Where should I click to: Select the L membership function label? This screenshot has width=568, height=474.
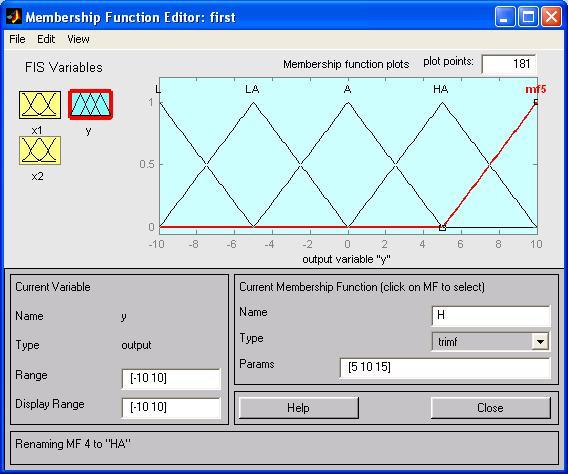[158, 89]
